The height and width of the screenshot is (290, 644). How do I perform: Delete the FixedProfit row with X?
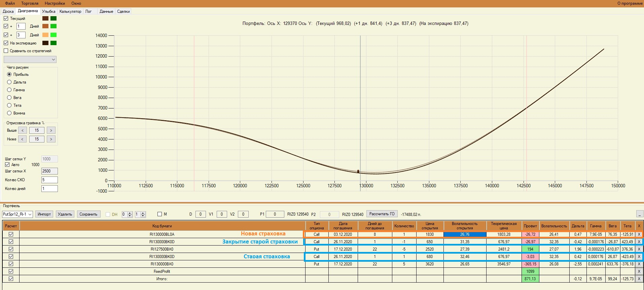639,271
